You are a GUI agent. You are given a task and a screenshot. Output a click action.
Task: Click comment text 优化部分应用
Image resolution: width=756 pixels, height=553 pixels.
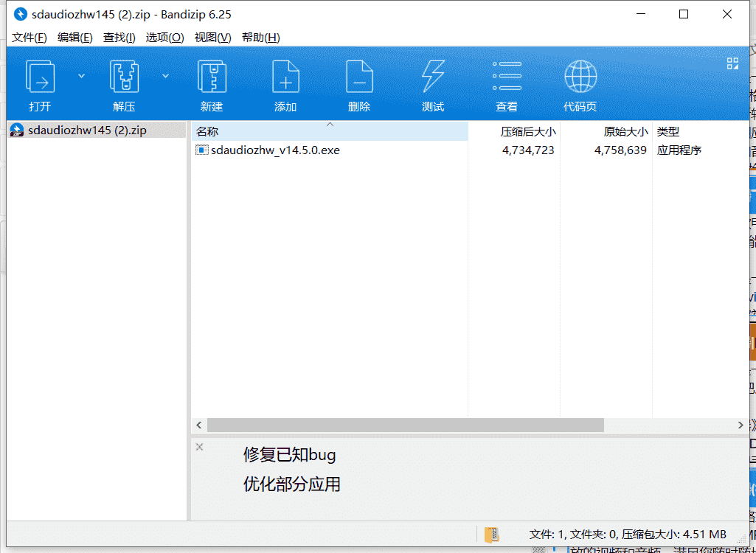click(291, 484)
